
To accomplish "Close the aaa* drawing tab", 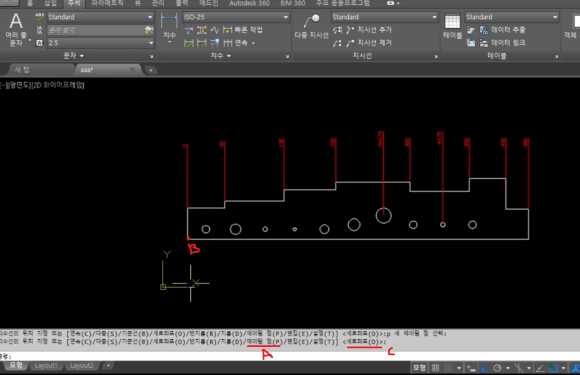I will click(132, 70).
